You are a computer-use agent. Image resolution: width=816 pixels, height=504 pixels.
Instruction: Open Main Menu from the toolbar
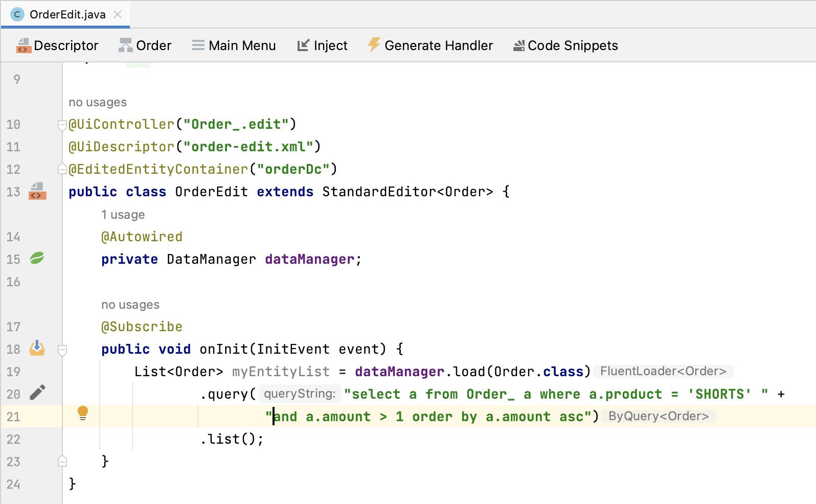(234, 45)
